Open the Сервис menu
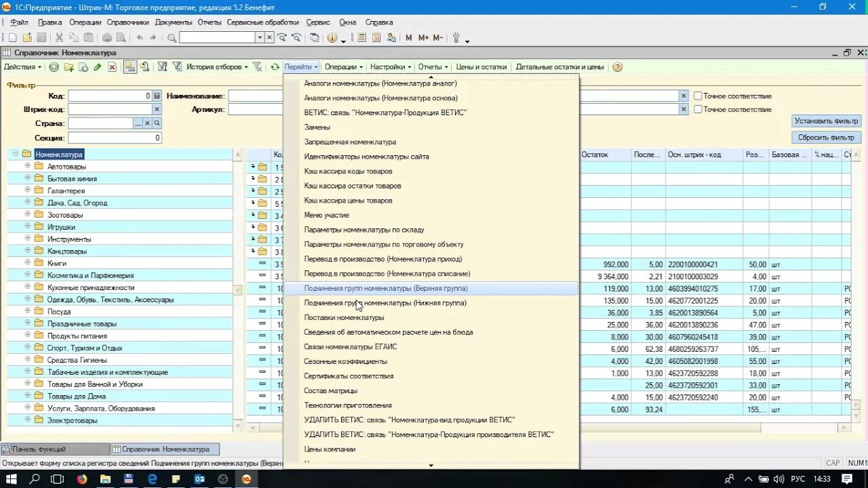Viewport: 868px width, 488px height. point(318,22)
